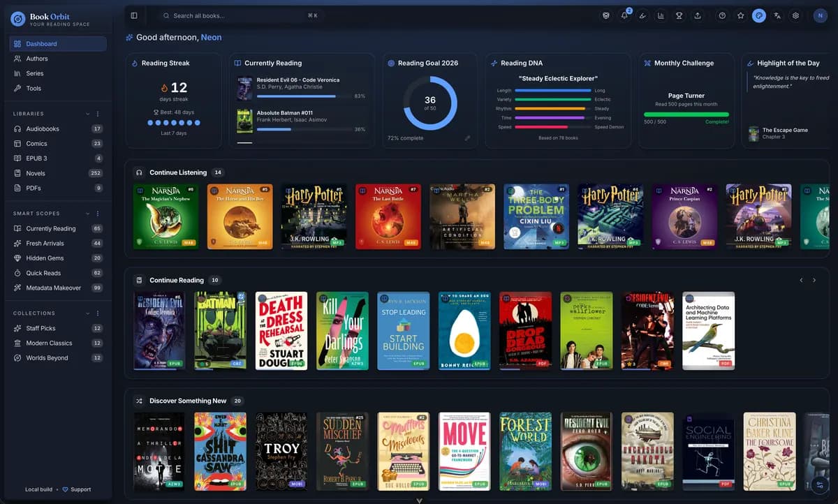Click the headphones icon beside Continue Listening
Screen dimensions: 838x504
pyautogui.click(x=139, y=172)
